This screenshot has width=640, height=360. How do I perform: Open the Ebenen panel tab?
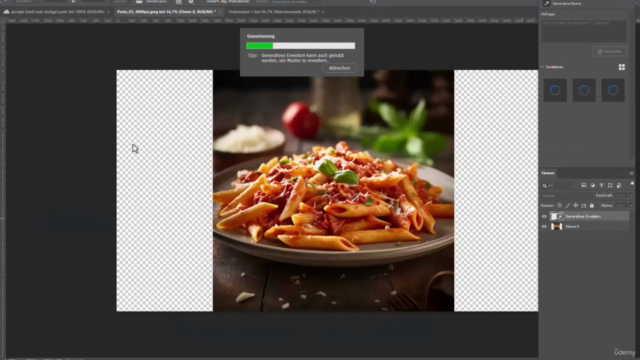point(548,173)
